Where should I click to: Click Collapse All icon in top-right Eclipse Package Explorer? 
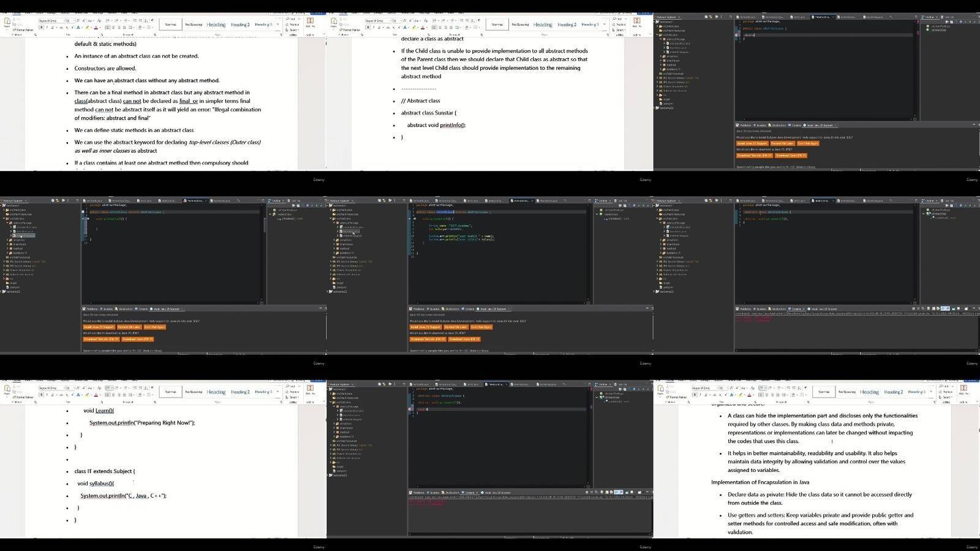pyautogui.click(x=707, y=17)
